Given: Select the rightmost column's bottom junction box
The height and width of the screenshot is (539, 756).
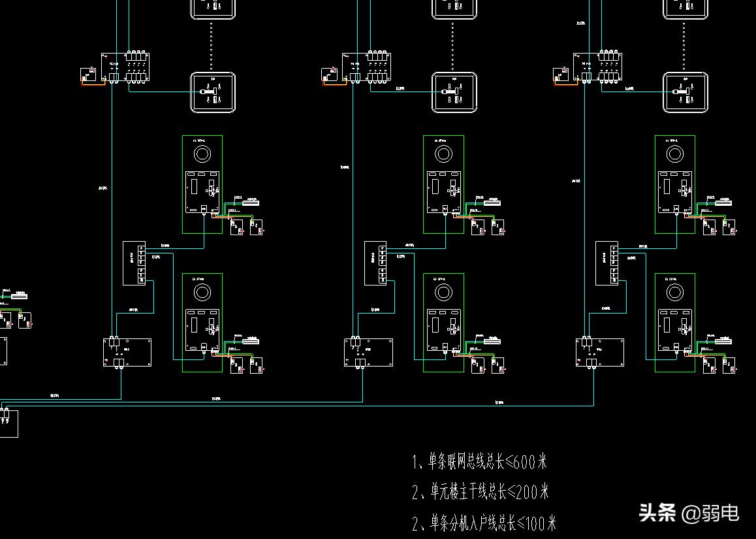Looking at the screenshot, I should click(x=600, y=352).
